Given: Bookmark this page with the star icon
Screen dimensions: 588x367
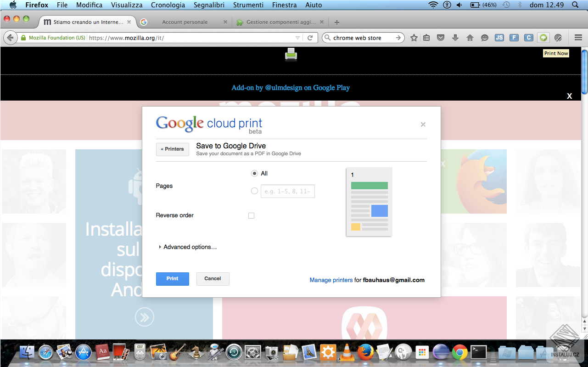Looking at the screenshot, I should tap(414, 38).
